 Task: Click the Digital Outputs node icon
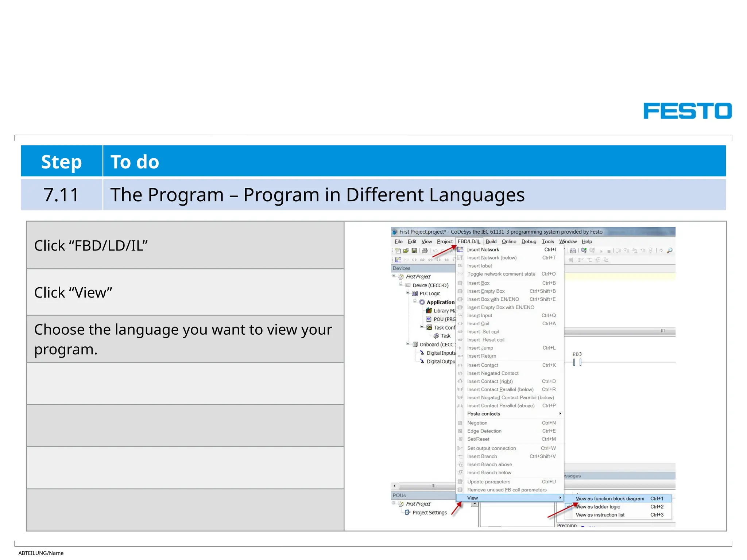coord(422,361)
